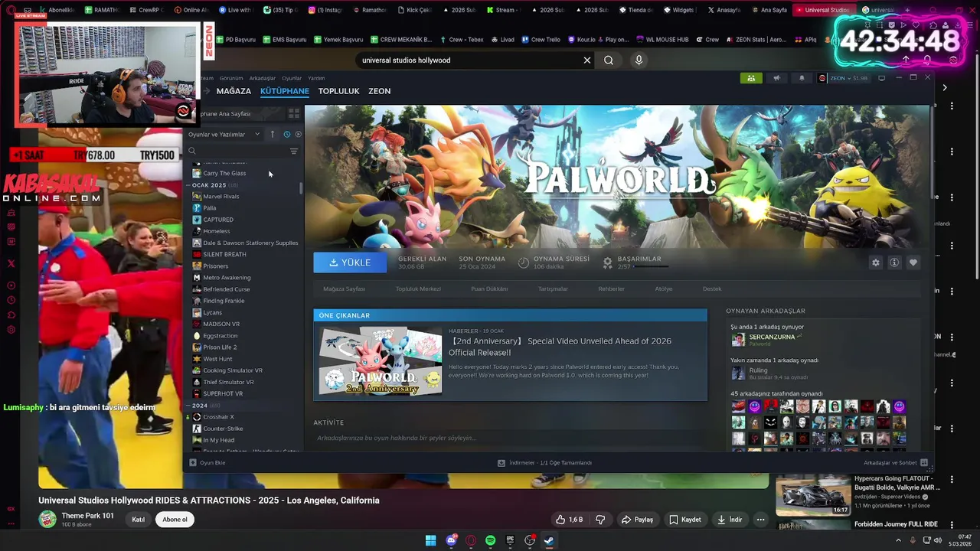Open the Tartışmalar link
Viewport: 980px width, 551px height.
pyautogui.click(x=553, y=289)
